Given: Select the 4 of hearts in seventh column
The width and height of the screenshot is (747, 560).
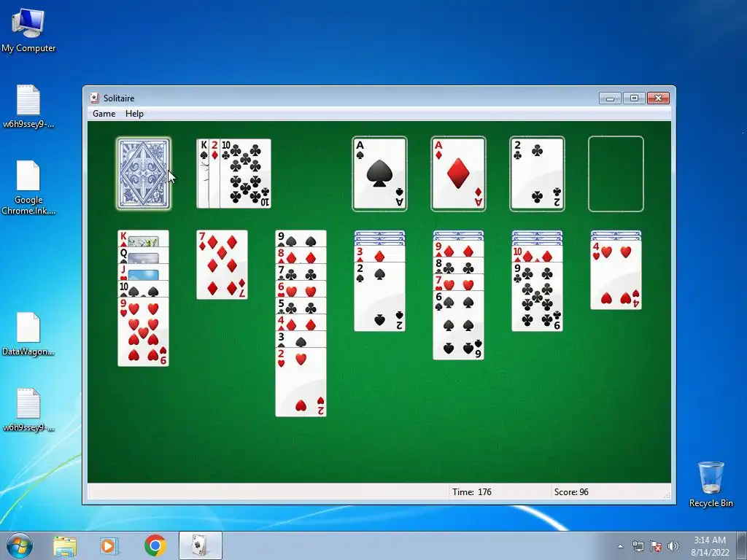Looking at the screenshot, I should 616,275.
